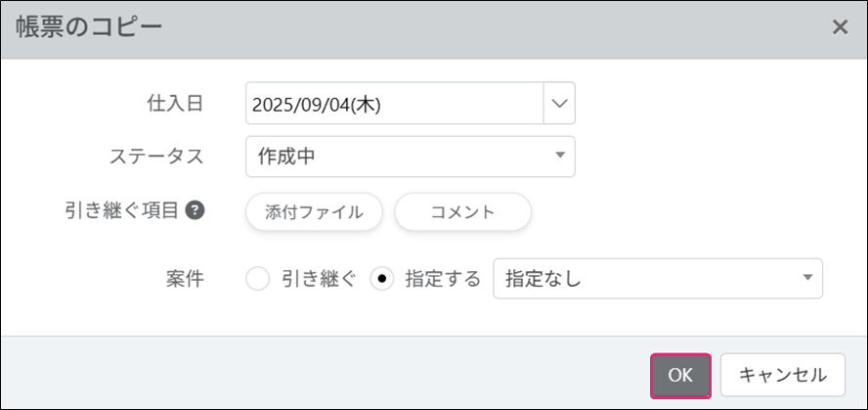868x410 pixels.
Task: Click the help icon beside 引き継ぐ項目
Action: [x=195, y=210]
